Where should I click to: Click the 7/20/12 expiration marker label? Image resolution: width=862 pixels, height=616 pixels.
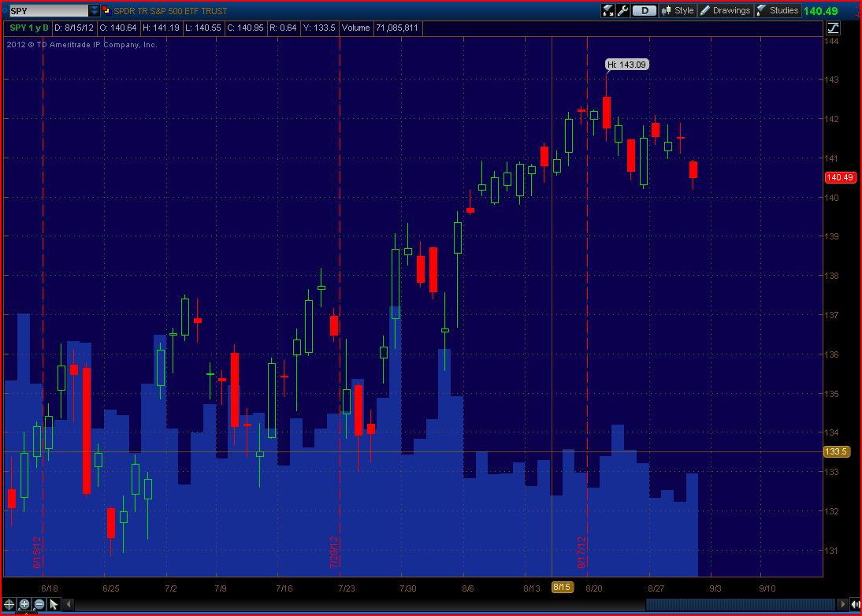point(334,552)
